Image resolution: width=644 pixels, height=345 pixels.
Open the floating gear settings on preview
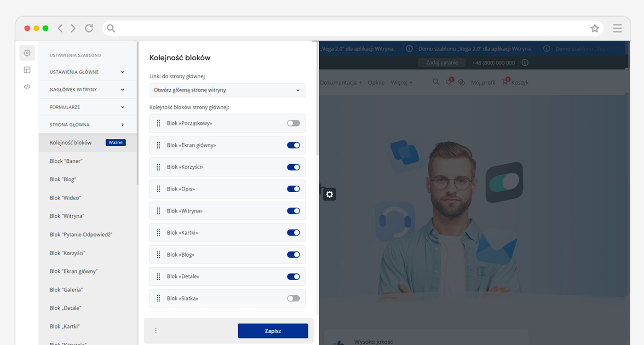(x=329, y=194)
